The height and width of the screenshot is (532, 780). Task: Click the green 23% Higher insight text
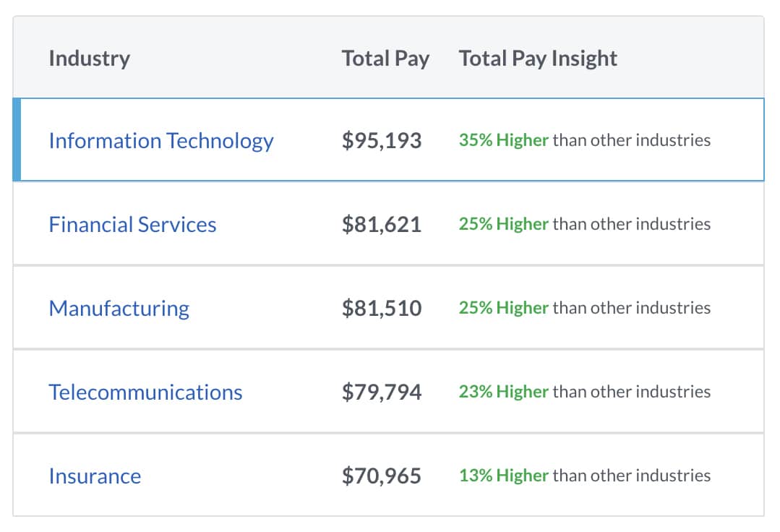tap(503, 392)
